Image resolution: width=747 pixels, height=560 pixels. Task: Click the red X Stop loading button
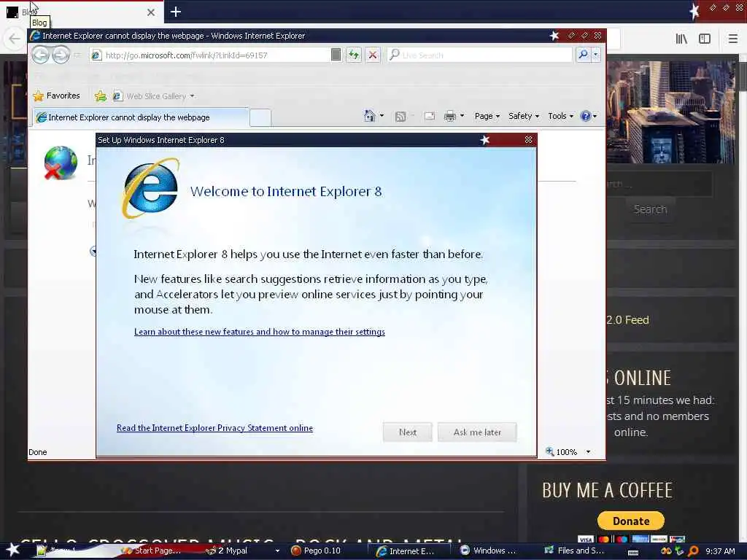(x=373, y=55)
